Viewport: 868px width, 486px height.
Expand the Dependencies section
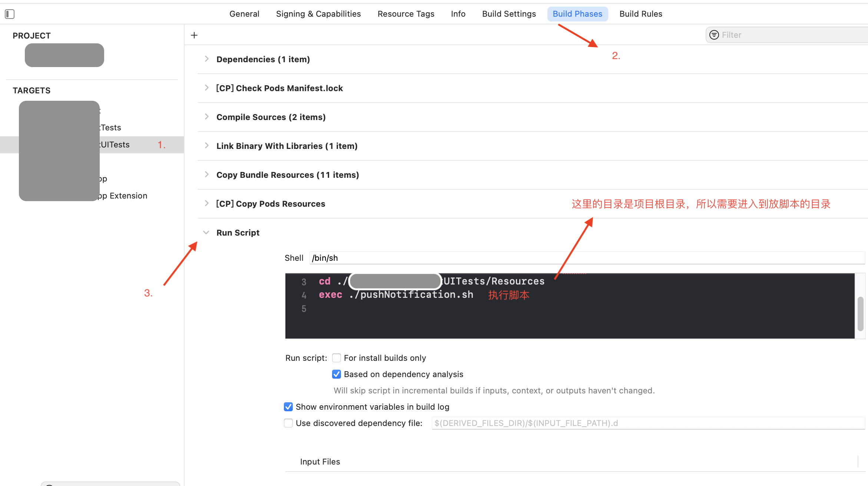coord(207,59)
